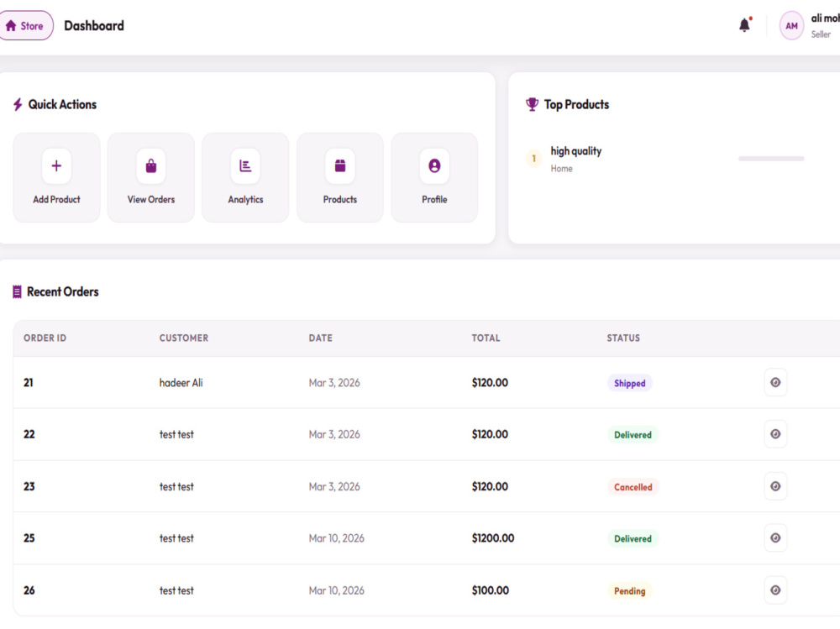View details of order 22
Image resolution: width=840 pixels, height=629 pixels.
775,434
